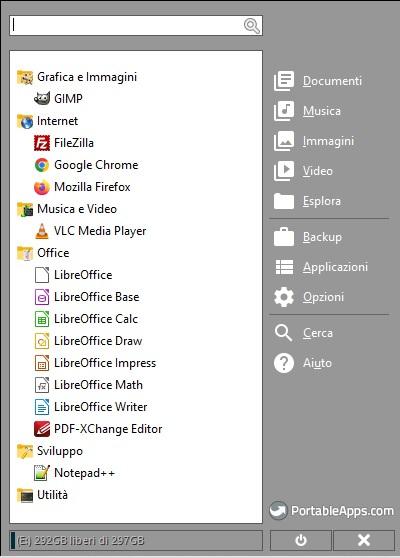
Task: Click the drive free space bar
Action: click(136, 541)
